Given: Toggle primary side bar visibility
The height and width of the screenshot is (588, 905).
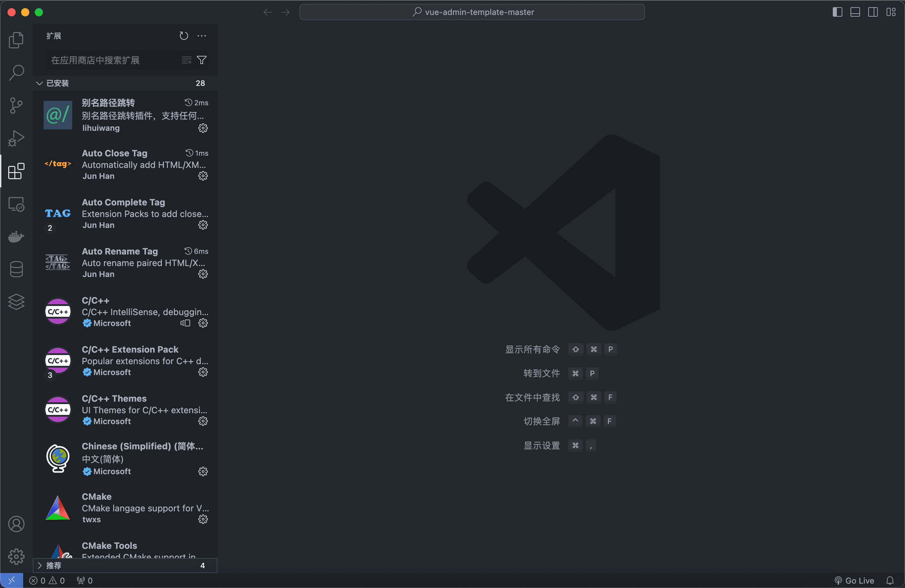Looking at the screenshot, I should pyautogui.click(x=837, y=12).
